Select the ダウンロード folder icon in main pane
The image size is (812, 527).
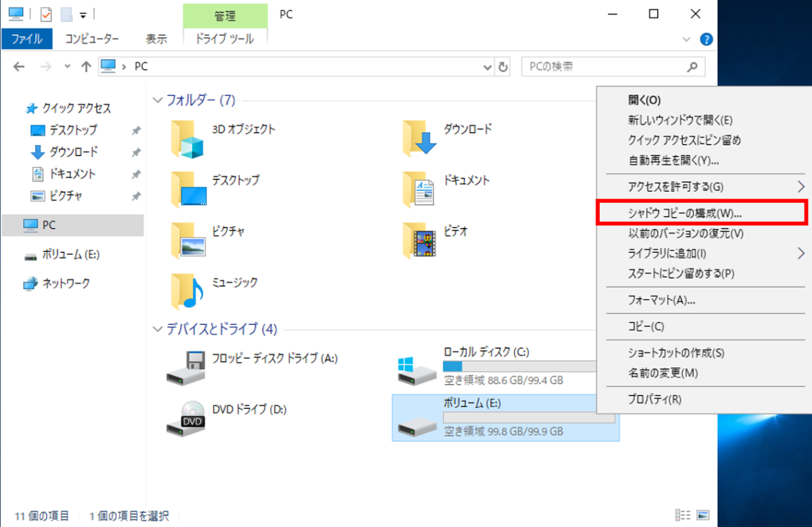(x=419, y=139)
